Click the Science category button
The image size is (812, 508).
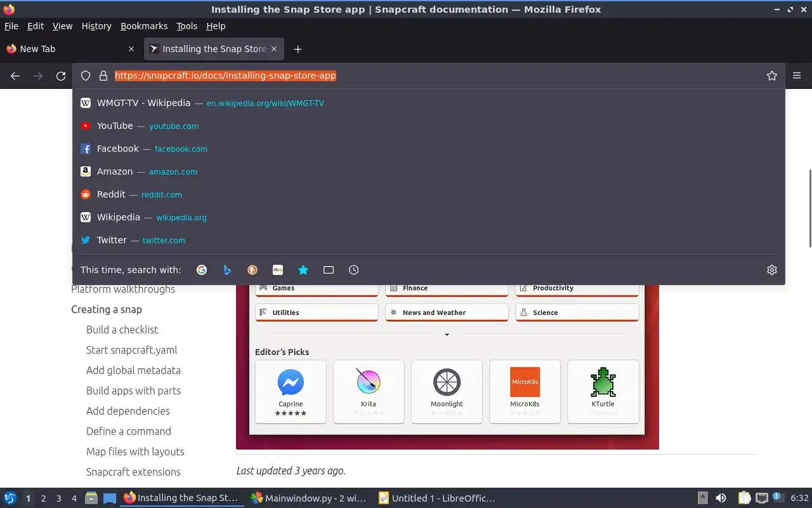577,312
